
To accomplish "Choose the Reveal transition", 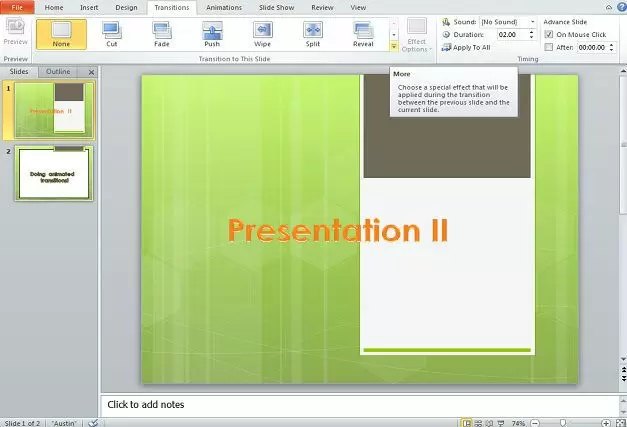I will click(364, 34).
